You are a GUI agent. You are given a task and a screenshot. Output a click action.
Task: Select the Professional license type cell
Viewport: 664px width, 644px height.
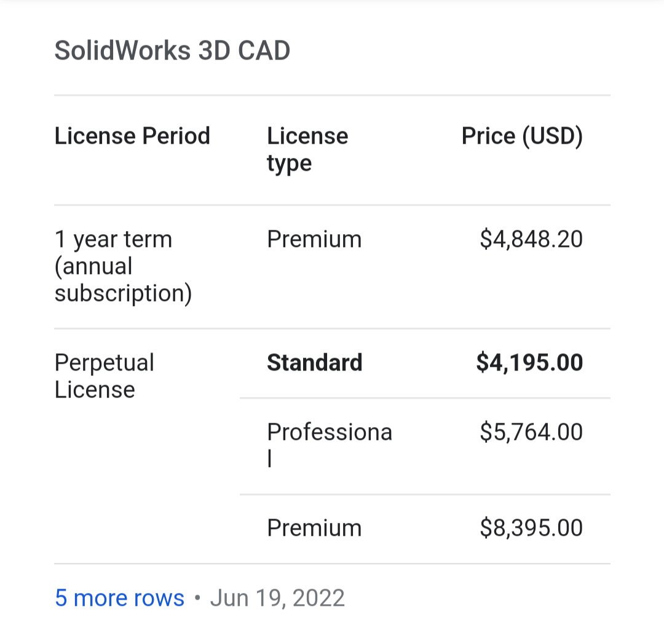click(x=330, y=445)
